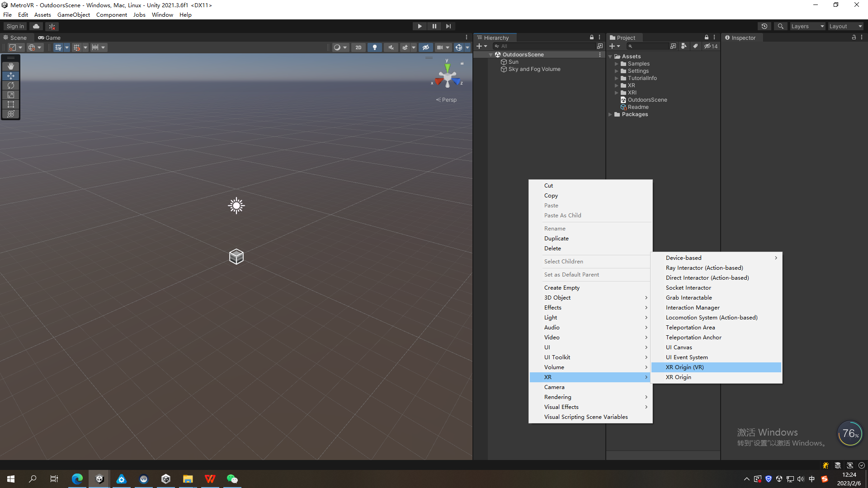Viewport: 868px width, 488px height.
Task: Toggle hidden objects visibility in scene
Action: [x=425, y=47]
